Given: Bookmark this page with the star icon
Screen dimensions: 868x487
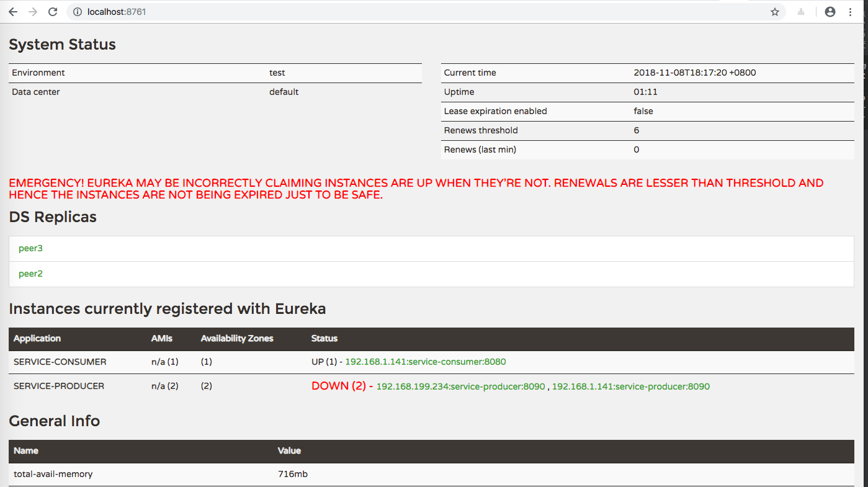Looking at the screenshot, I should click(x=775, y=12).
